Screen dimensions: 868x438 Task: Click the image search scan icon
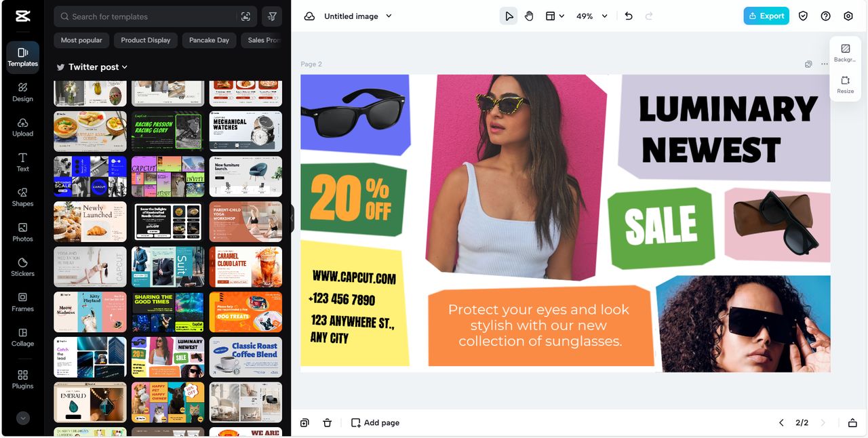(x=245, y=17)
